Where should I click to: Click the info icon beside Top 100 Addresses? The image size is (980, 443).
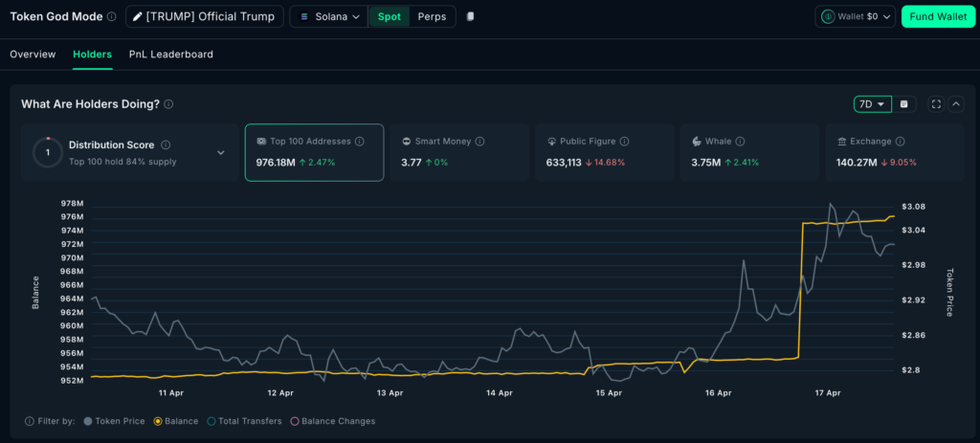[x=360, y=142]
